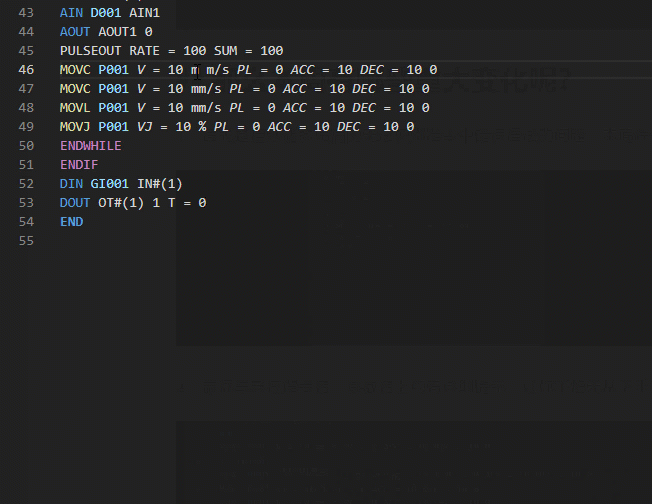
Task: Click D001 variable on line 43
Action: (x=106, y=13)
